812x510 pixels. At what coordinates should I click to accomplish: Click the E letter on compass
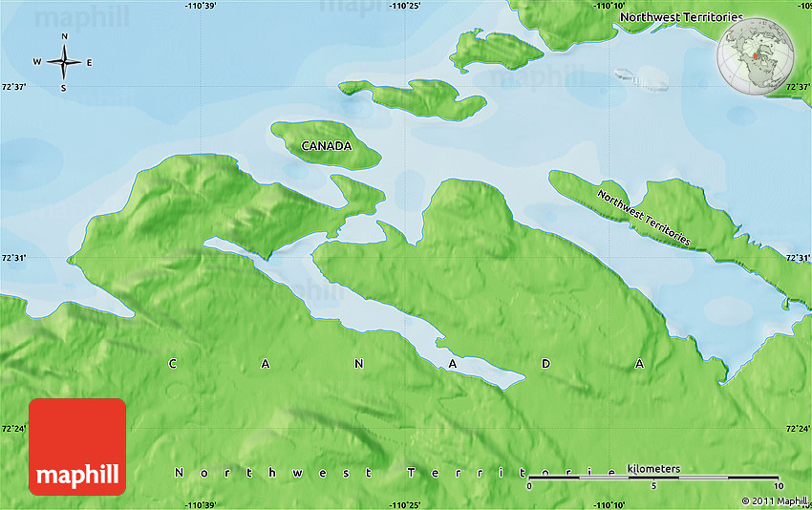click(x=90, y=63)
